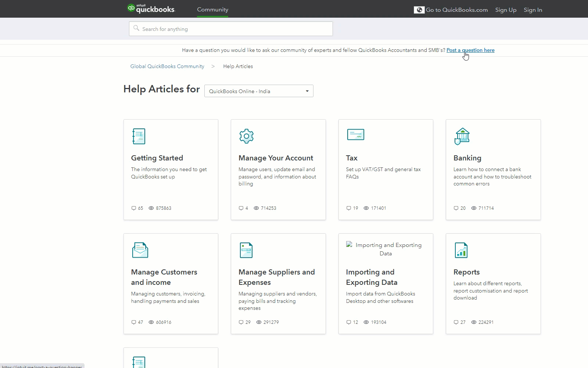
Task: Focus the Search for anything field
Action: tap(231, 29)
